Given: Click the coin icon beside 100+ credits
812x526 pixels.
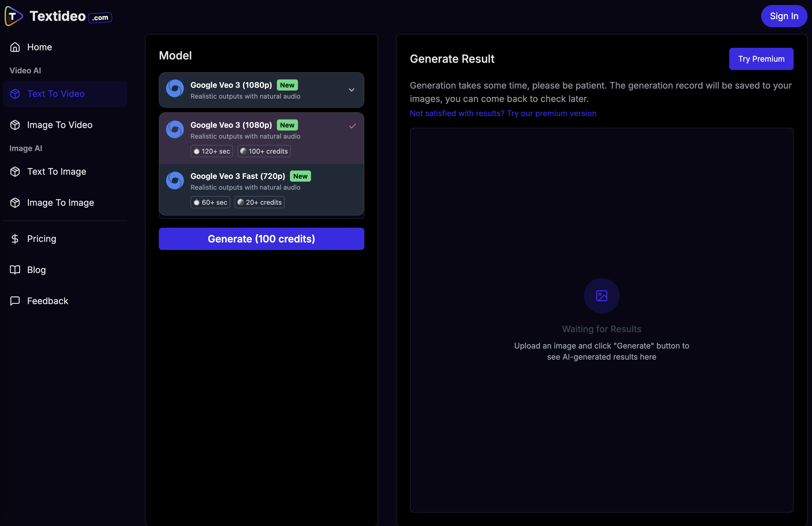Looking at the screenshot, I should pyautogui.click(x=243, y=151).
